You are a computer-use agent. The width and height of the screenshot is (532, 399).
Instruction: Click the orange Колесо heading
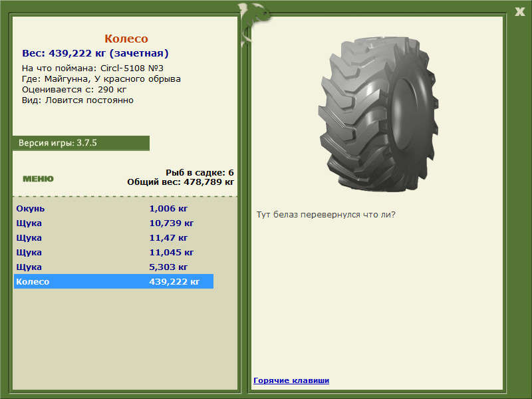click(x=126, y=39)
